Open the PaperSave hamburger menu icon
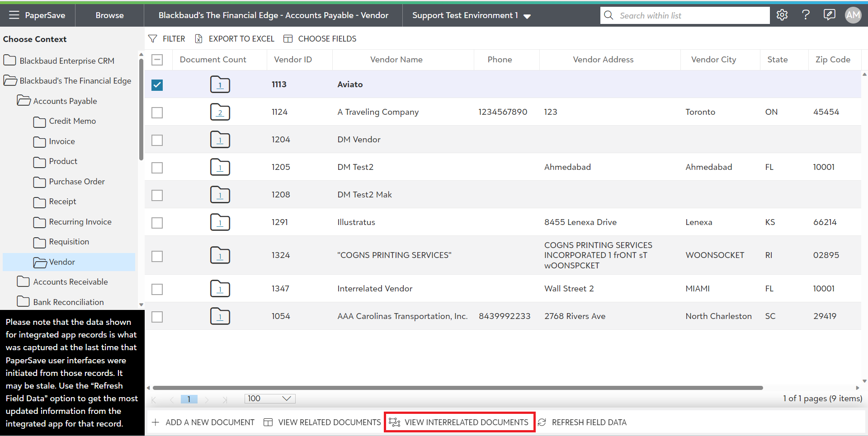The height and width of the screenshot is (436, 868). (x=14, y=15)
